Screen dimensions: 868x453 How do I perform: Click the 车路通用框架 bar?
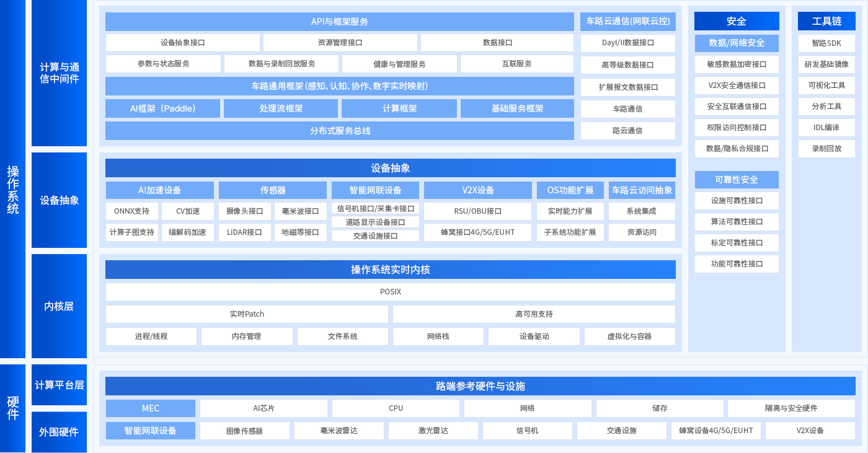tap(340, 86)
